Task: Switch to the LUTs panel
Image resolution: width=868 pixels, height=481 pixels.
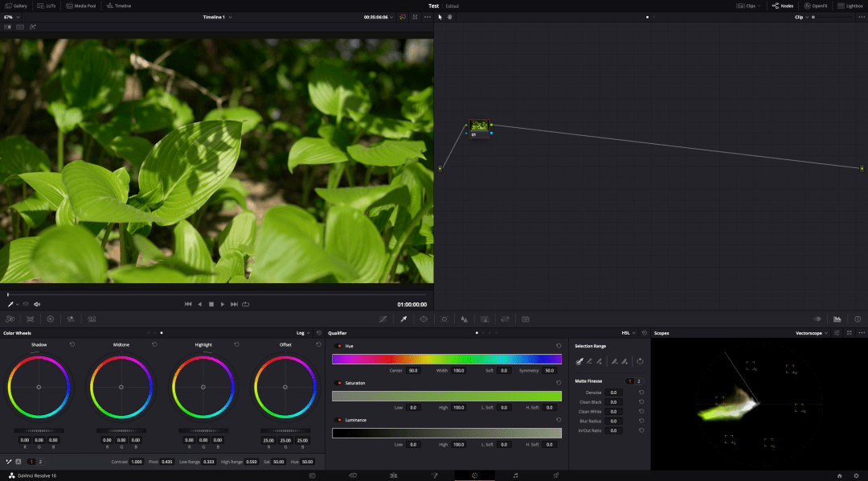Action: pos(47,6)
